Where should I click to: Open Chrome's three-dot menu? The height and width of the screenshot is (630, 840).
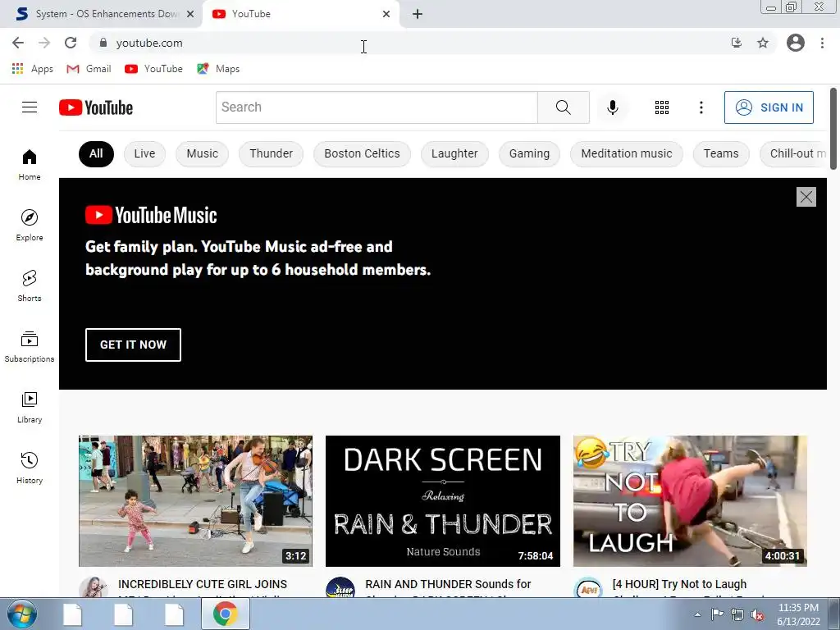pos(822,43)
